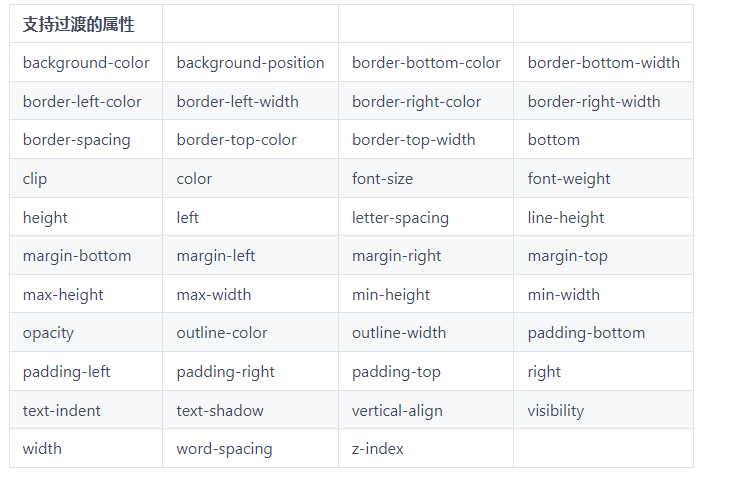
Task: Click the border-left-color table cell
Action: pyautogui.click(x=82, y=102)
